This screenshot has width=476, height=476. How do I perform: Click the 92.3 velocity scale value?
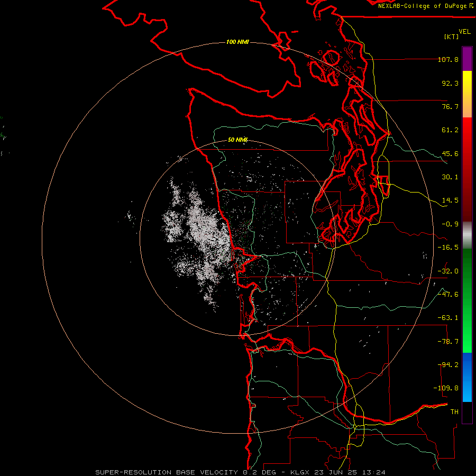tap(450, 83)
